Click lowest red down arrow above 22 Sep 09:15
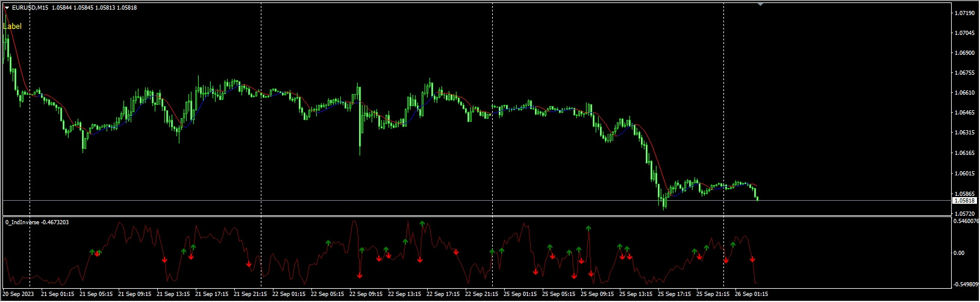 point(360,275)
